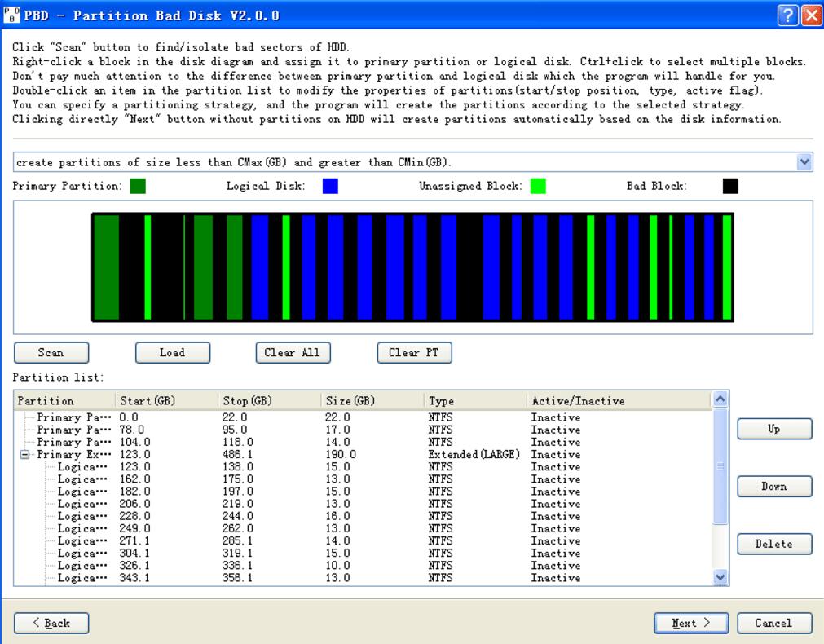This screenshot has width=824, height=644.
Task: Click the 95.0 stop value
Action: coord(235,430)
